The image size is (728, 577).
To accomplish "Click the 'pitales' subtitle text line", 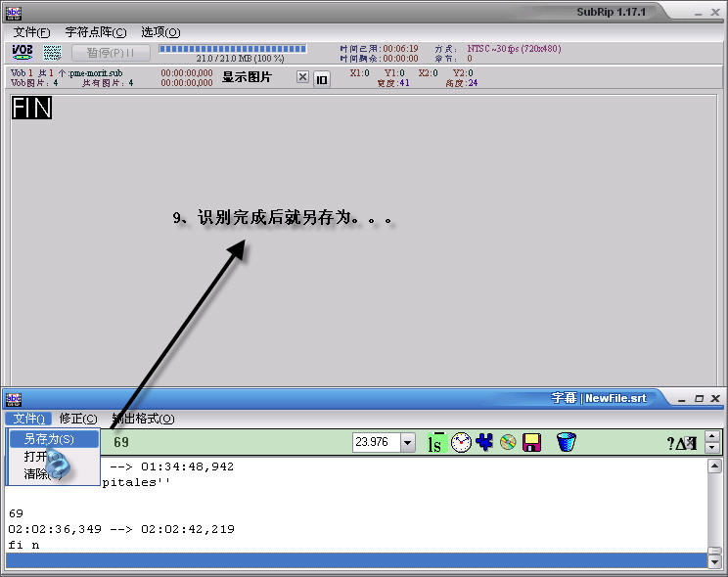I will (x=136, y=483).
